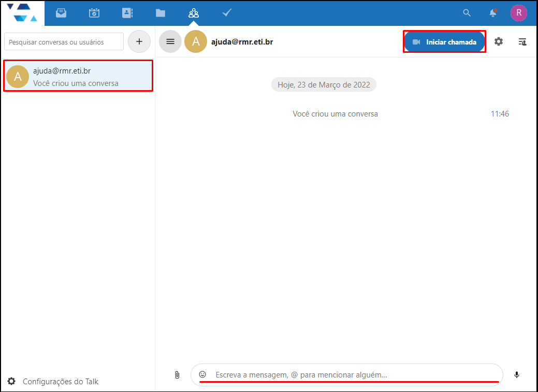
Task: Click the conversation avatar A in header
Action: [x=196, y=41]
